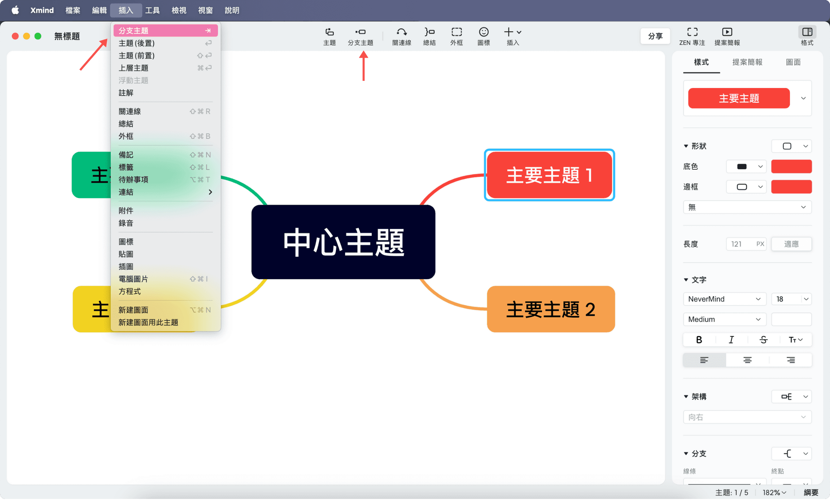Enable strikethrough text formatting

coord(764,339)
